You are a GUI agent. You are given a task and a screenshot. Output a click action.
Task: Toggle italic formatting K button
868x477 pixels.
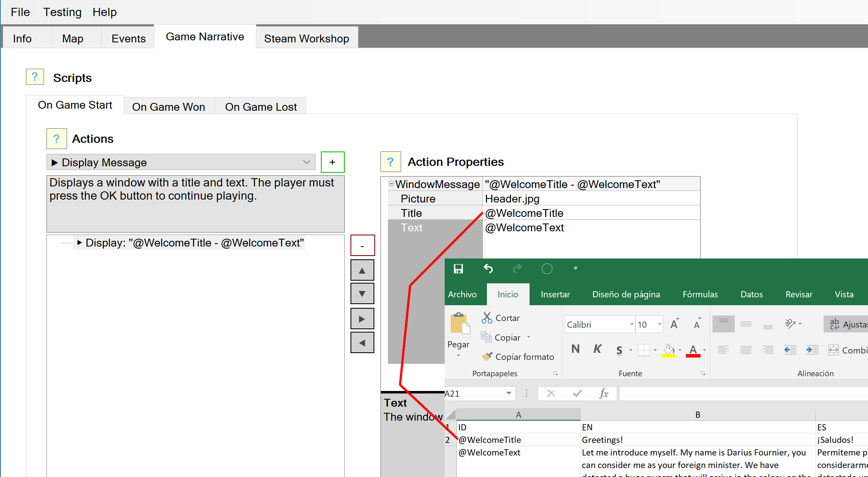pyautogui.click(x=597, y=349)
